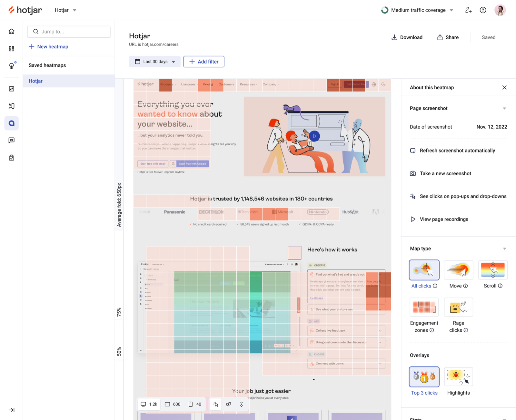Screen dimensions: 516x420
Task: Open the Dashboards grid icon in sidebar
Action: [12, 49]
